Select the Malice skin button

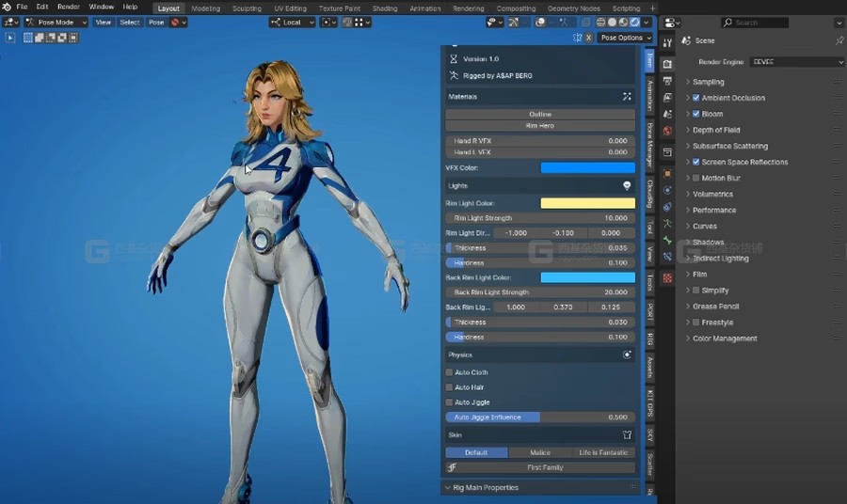pyautogui.click(x=540, y=452)
